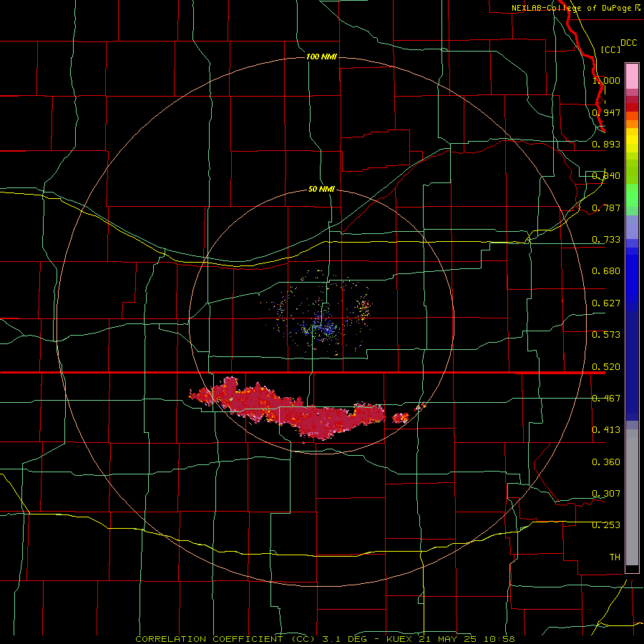644x644 pixels.
Task: Click the 0.573 scale value
Action: [606, 334]
